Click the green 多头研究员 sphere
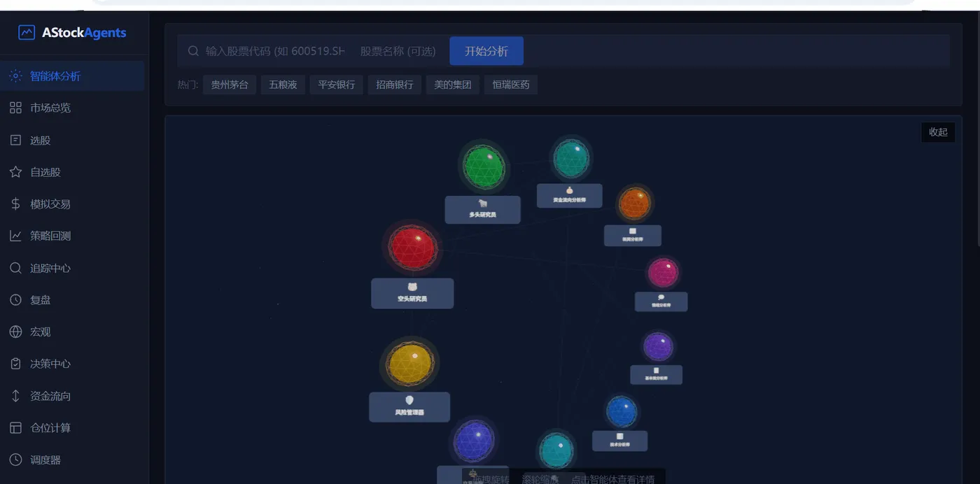This screenshot has height=484, width=980. (x=484, y=166)
